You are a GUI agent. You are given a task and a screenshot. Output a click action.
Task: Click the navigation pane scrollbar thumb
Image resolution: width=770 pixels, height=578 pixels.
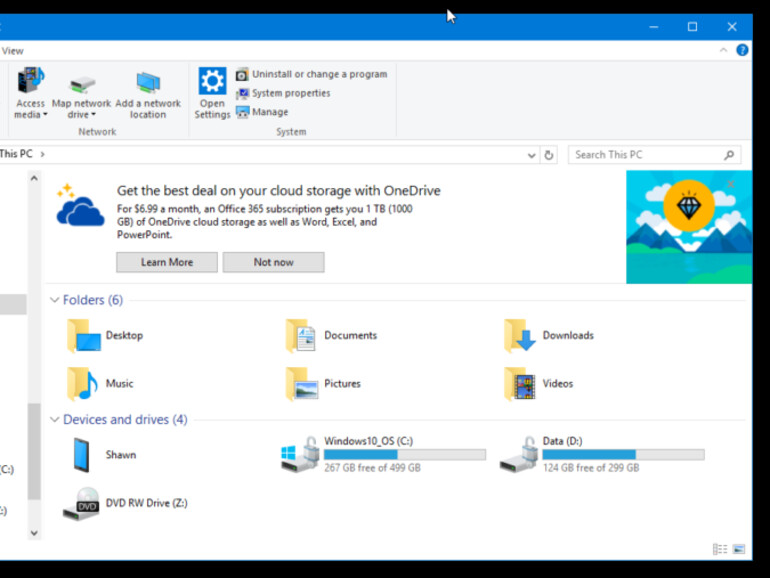click(34, 451)
